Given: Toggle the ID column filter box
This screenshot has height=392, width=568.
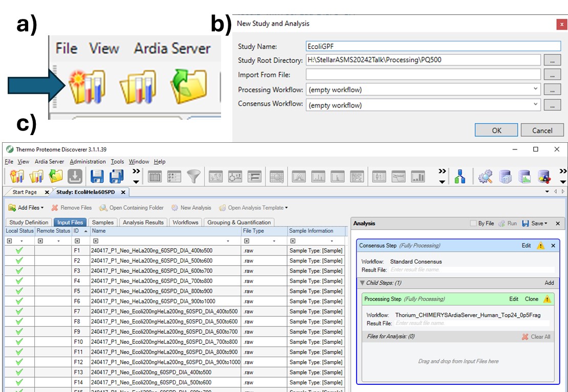Looking at the screenshot, I should 77,241.
